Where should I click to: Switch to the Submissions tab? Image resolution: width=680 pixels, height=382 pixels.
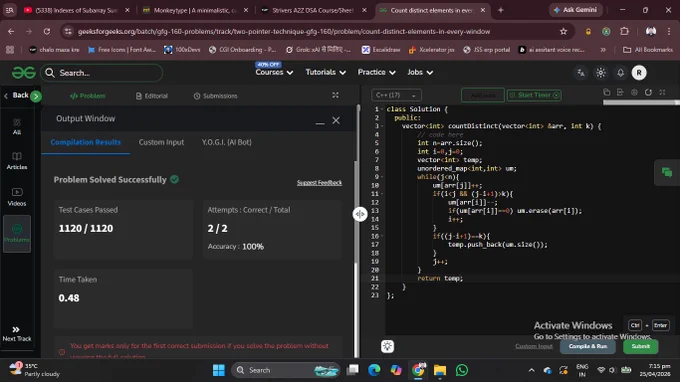(215, 96)
